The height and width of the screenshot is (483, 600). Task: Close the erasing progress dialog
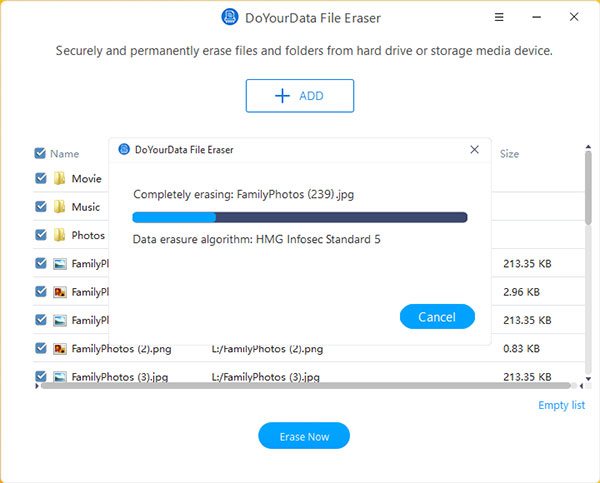pos(474,149)
